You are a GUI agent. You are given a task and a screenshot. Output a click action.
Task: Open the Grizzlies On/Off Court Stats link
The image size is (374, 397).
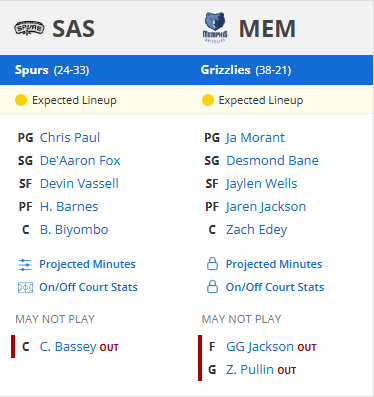tap(275, 287)
